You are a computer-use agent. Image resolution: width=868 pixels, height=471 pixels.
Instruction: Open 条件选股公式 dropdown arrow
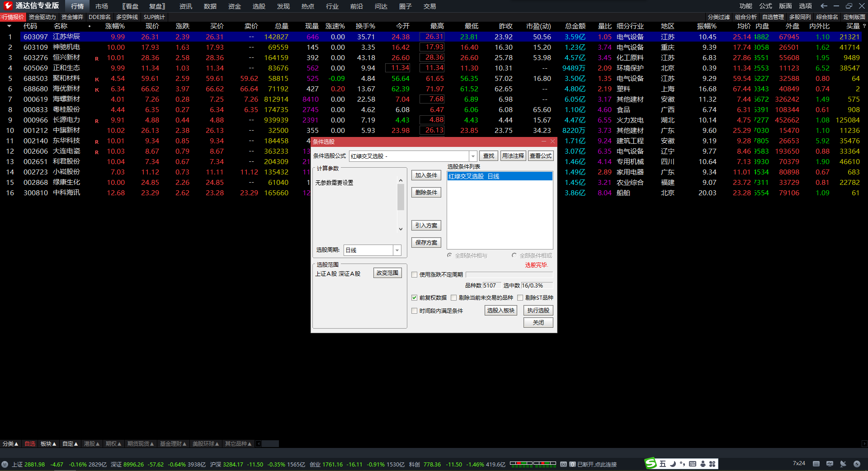[473, 156]
